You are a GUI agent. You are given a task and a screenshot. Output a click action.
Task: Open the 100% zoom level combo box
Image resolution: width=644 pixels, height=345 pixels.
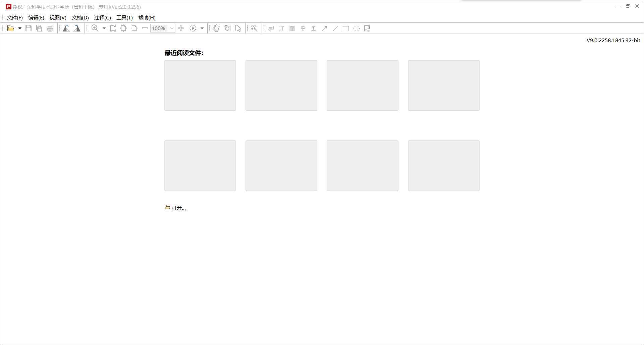point(163,28)
